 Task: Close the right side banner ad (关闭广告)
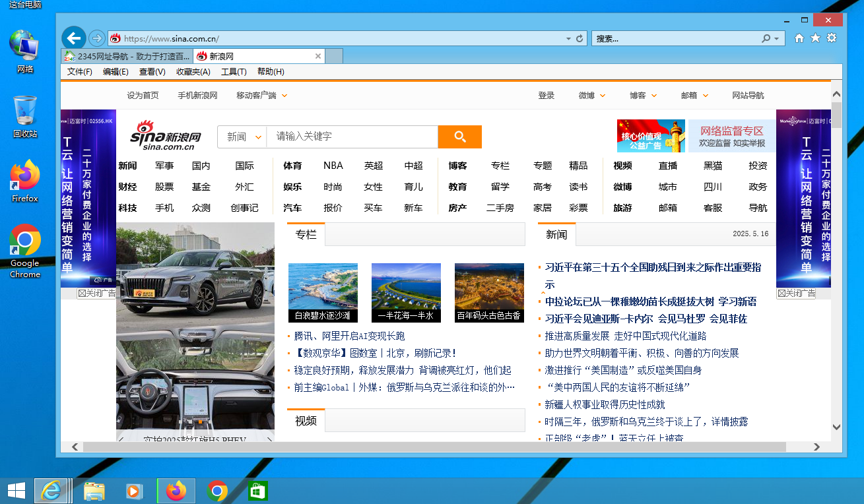[796, 293]
